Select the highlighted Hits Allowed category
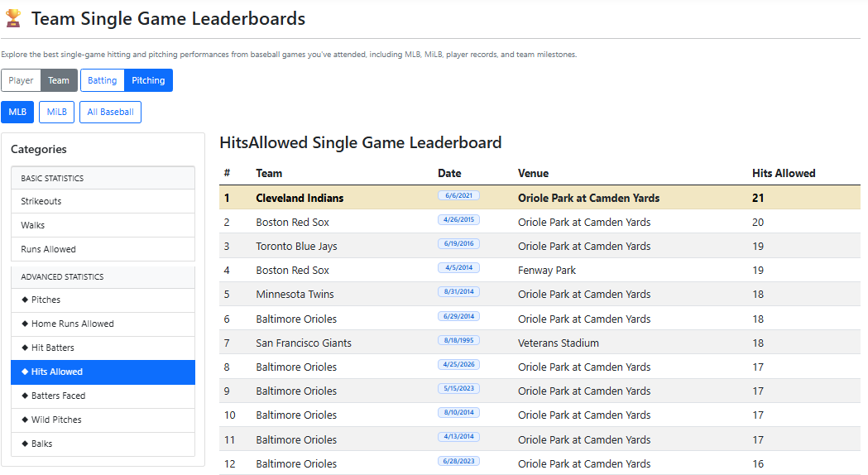Viewport: 868px width, 475px height. pyautogui.click(x=103, y=372)
